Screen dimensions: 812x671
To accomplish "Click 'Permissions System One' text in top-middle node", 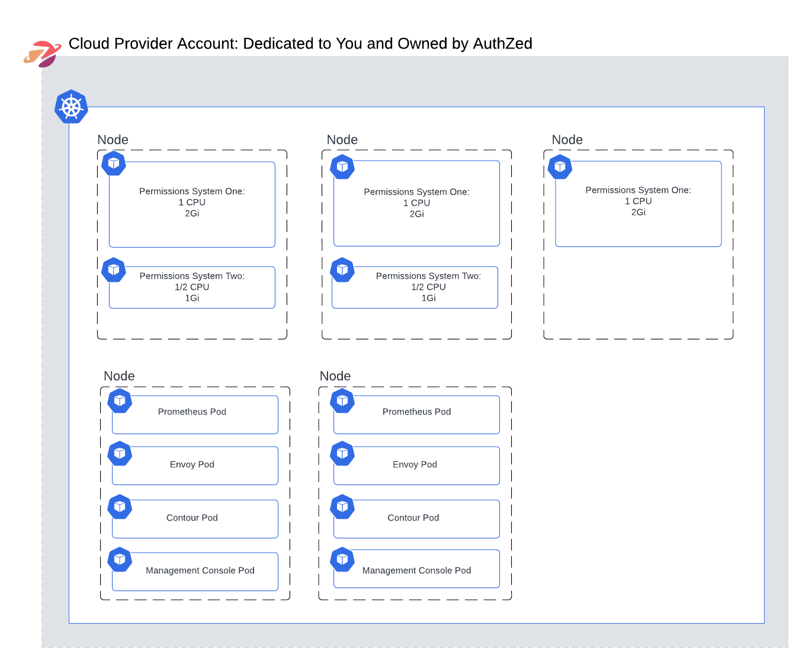I will (416, 192).
